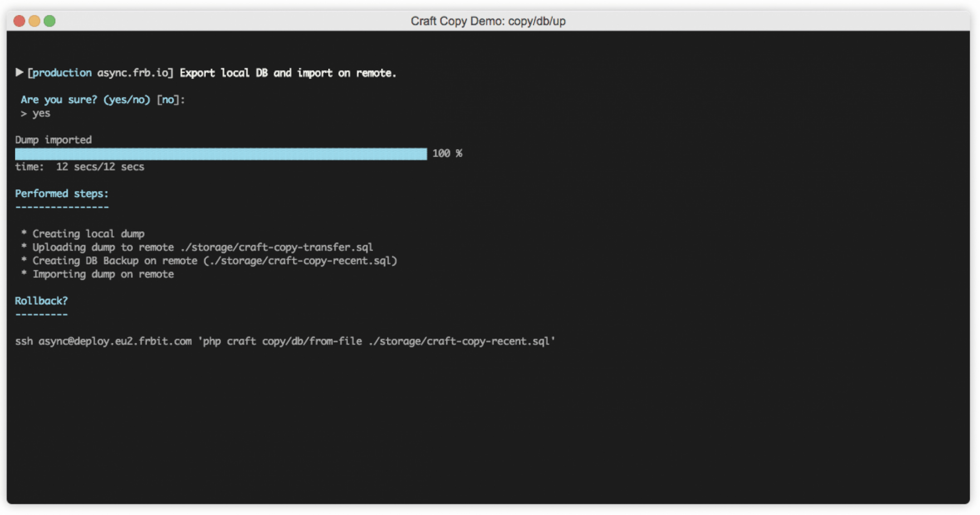Screen dimensions: 980x515
Task: Click the typed 'yes' answer
Action: coord(41,114)
